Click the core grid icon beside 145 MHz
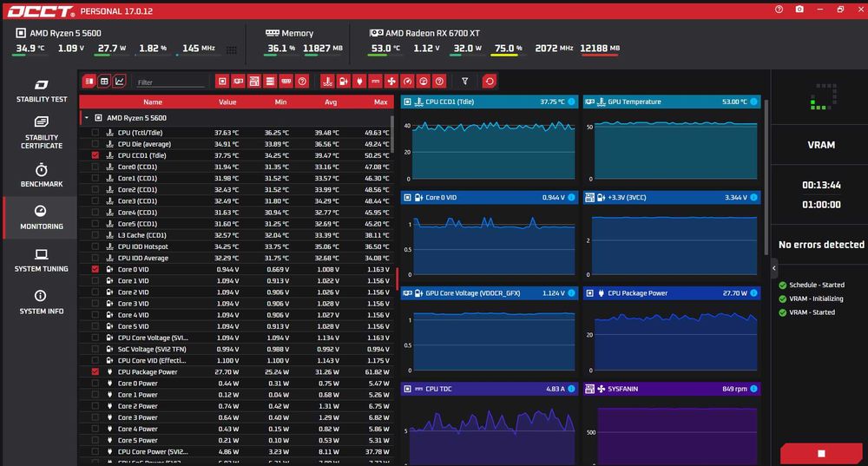Image resolution: width=868 pixels, height=466 pixels. pos(232,49)
